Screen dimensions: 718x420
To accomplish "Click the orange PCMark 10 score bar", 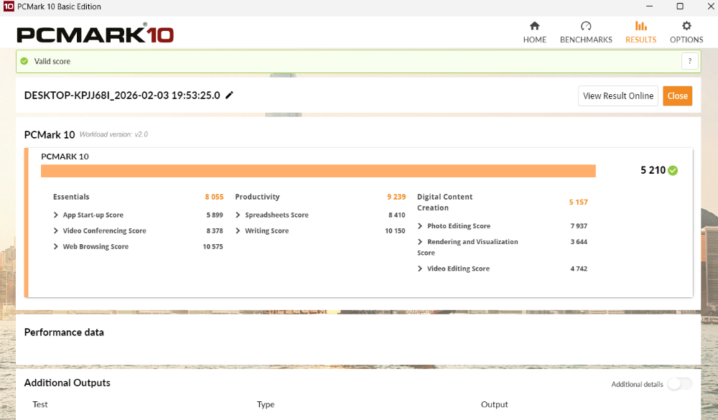I will [x=318, y=171].
